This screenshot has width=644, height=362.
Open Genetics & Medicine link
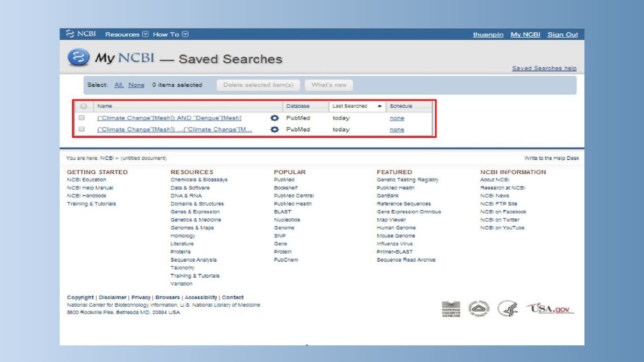click(196, 220)
